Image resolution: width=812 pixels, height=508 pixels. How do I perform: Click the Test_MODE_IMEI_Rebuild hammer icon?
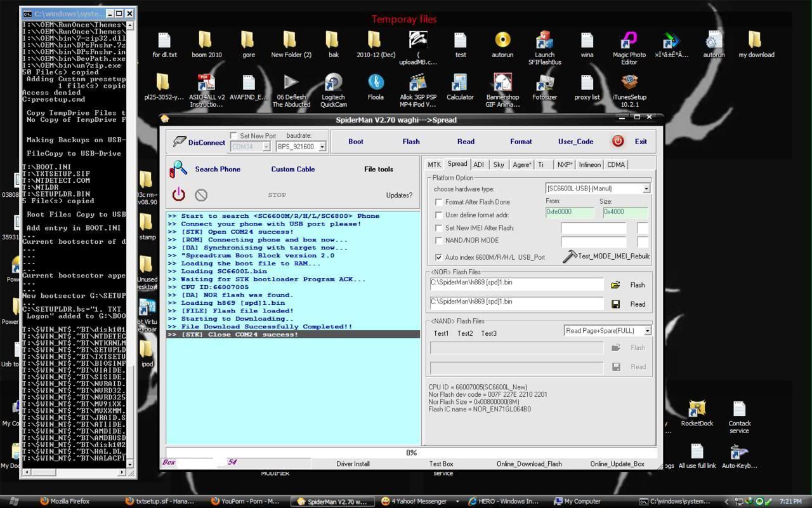click(570, 256)
